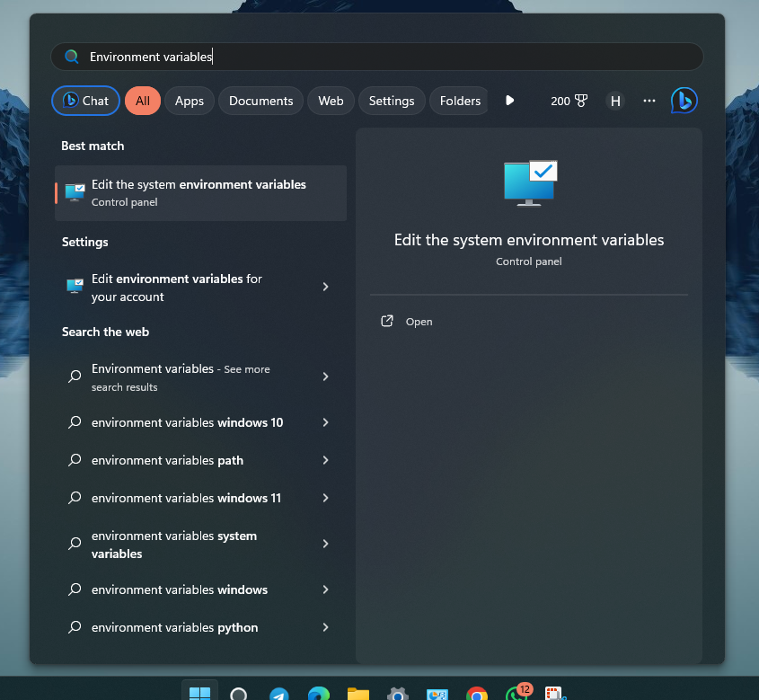Switch to the Settings filter tab
The width and height of the screenshot is (759, 700).
point(392,101)
